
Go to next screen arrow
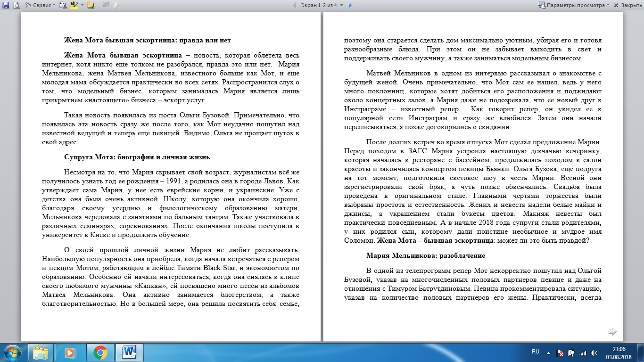coord(350,5)
